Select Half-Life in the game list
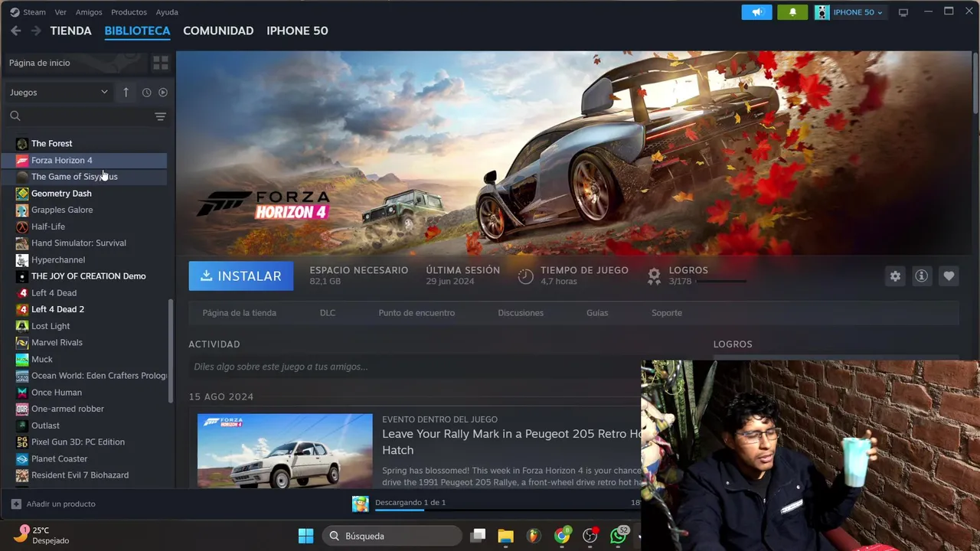980x551 pixels. point(84,227)
